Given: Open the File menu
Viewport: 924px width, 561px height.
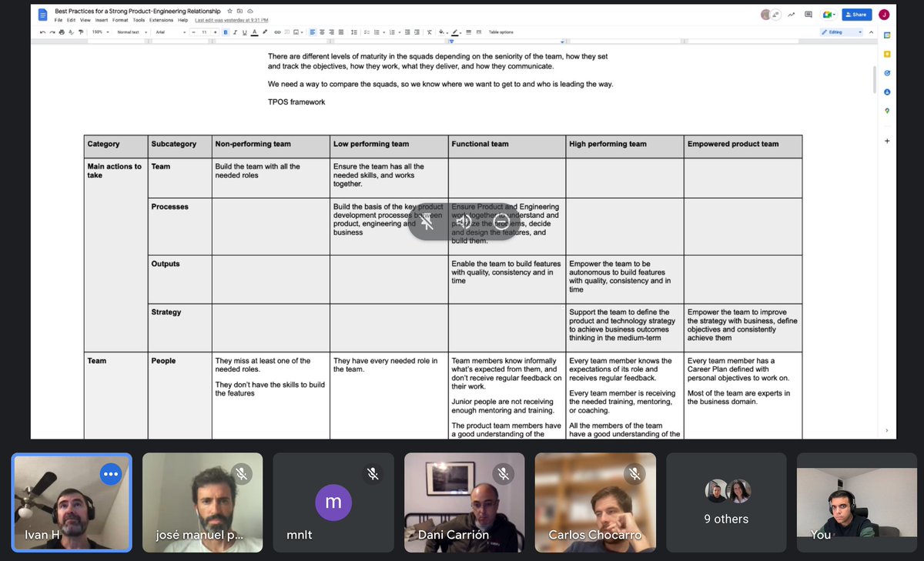Looking at the screenshot, I should (x=59, y=20).
